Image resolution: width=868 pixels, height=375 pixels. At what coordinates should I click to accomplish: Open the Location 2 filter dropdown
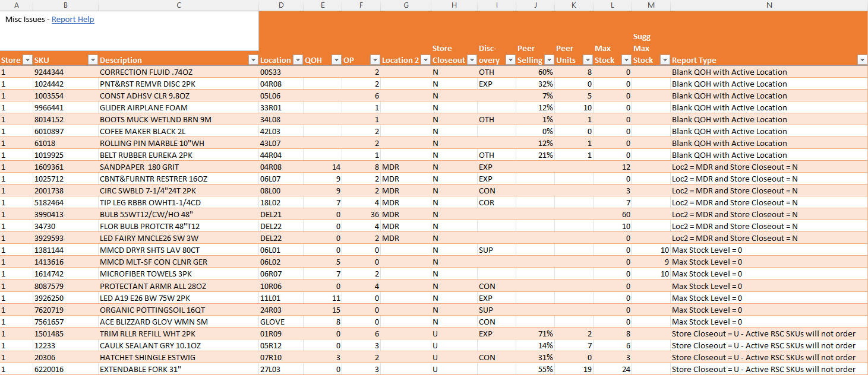pyautogui.click(x=425, y=60)
